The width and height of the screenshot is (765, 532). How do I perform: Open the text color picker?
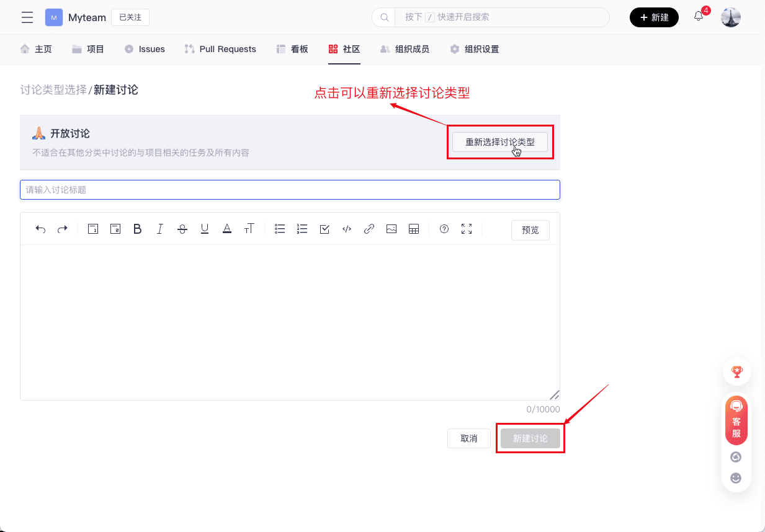click(227, 229)
